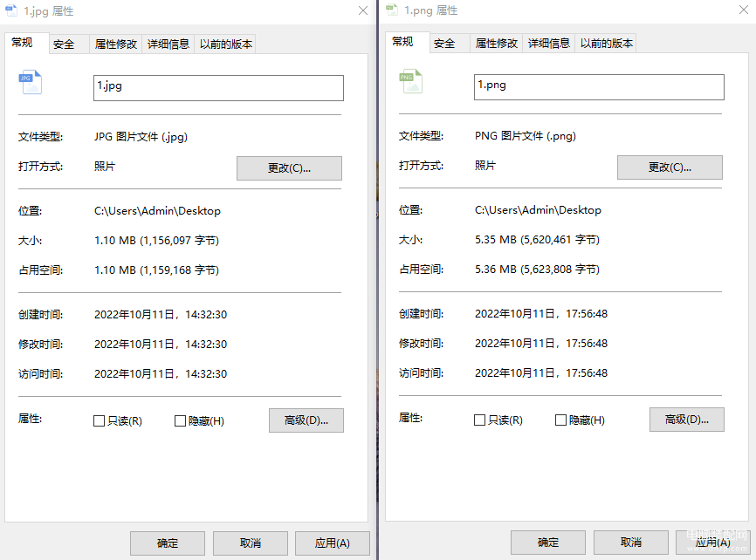Viewport: 756px width, 560px height.
Task: Click the PNG file type icon in 1.png properties
Action: [411, 81]
